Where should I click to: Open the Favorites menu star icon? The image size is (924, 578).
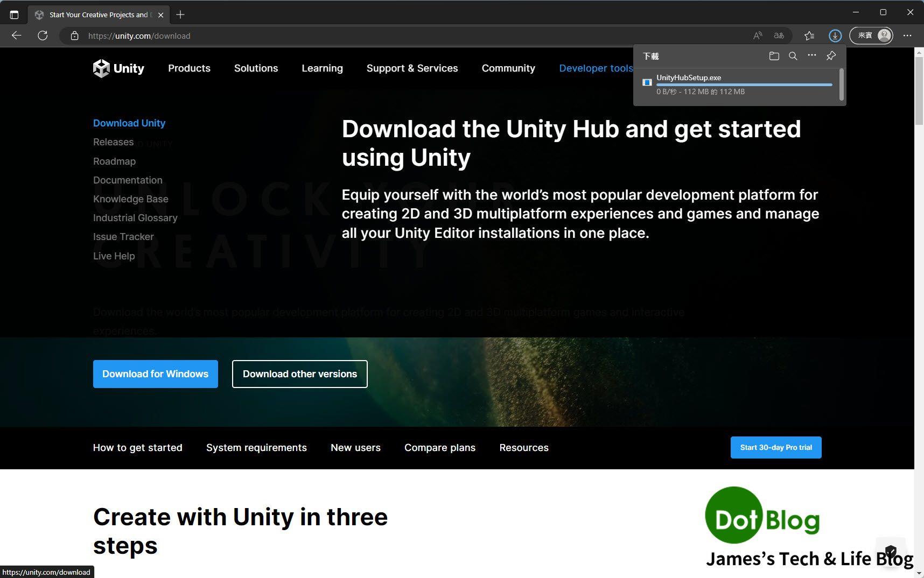click(809, 36)
